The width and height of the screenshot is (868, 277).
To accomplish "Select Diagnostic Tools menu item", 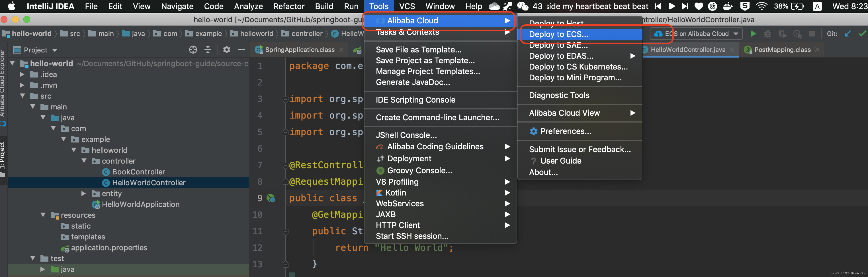I will click(x=580, y=95).
